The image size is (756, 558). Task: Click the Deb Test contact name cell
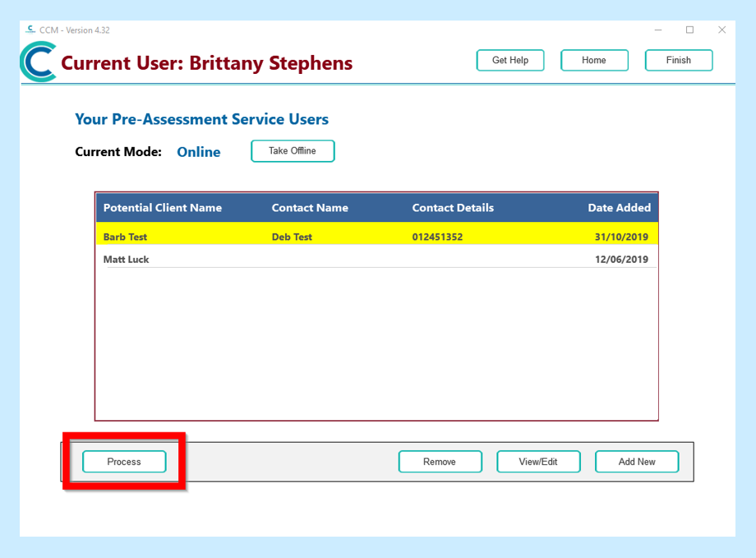292,237
